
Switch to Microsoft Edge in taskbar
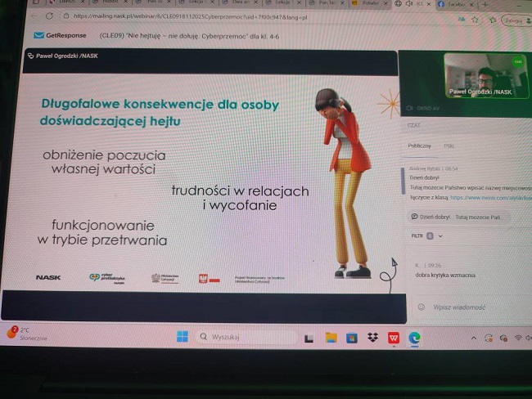click(414, 338)
